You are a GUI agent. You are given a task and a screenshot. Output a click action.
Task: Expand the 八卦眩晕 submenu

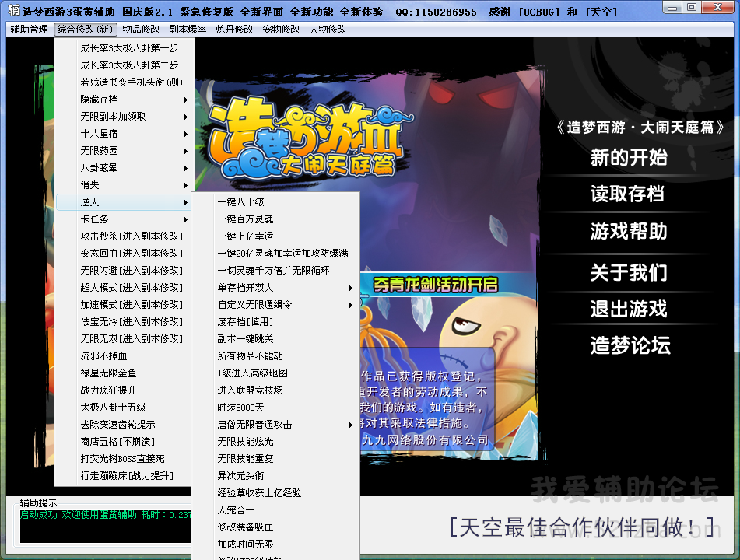tap(123, 168)
